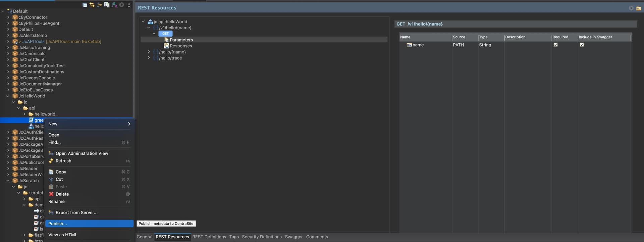Image resolution: width=644 pixels, height=242 pixels.
Task: Open the New submenu in context menu
Action: pos(89,124)
